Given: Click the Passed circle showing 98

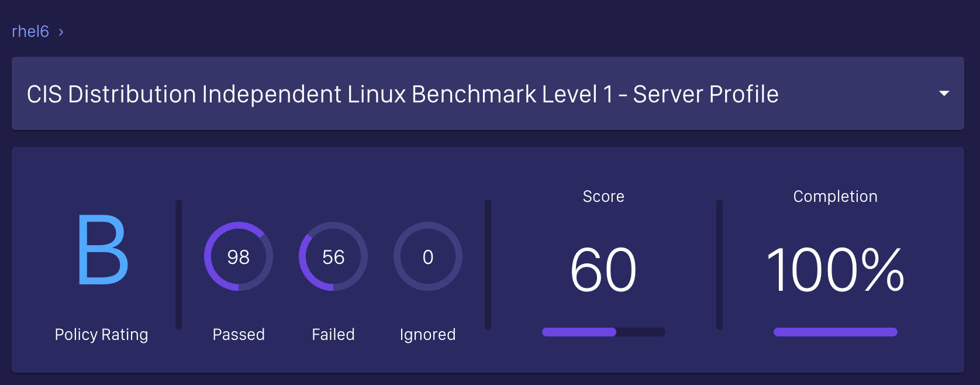Looking at the screenshot, I should (239, 256).
